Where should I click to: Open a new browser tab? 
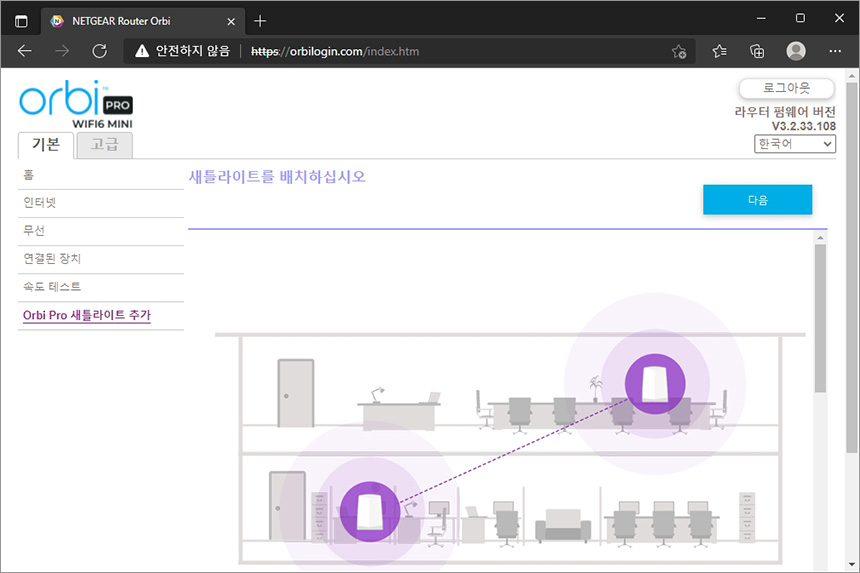pos(260,21)
